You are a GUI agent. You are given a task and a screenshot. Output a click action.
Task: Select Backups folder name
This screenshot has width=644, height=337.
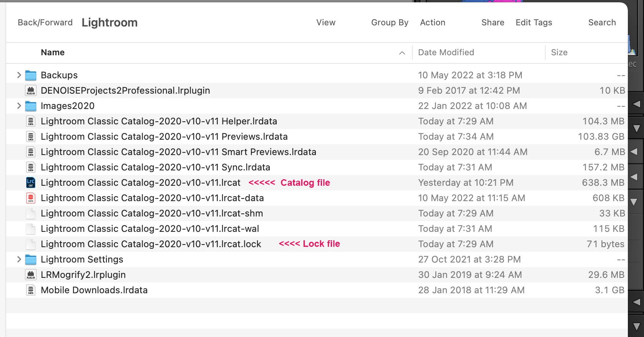coord(59,75)
